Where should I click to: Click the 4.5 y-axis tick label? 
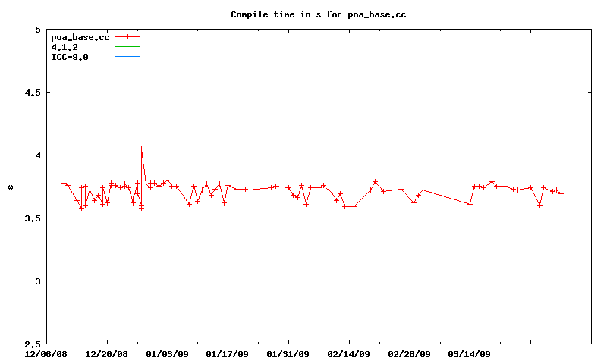[32, 93]
